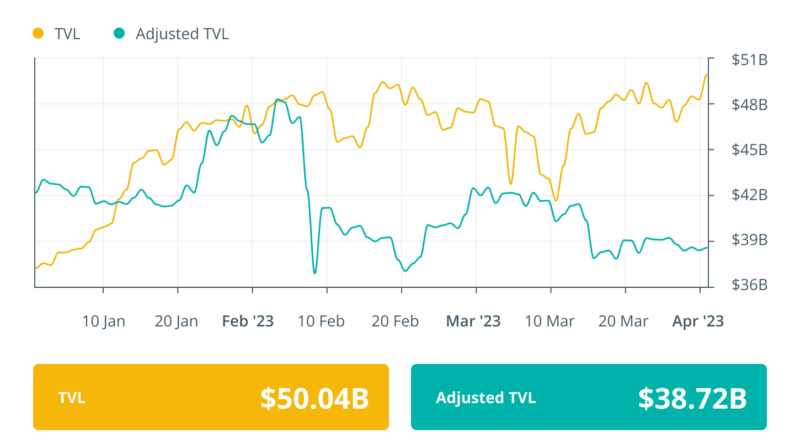This screenshot has width=800, height=445.
Task: Click the teal Adjusted TVL $38.72B card
Action: [589, 397]
